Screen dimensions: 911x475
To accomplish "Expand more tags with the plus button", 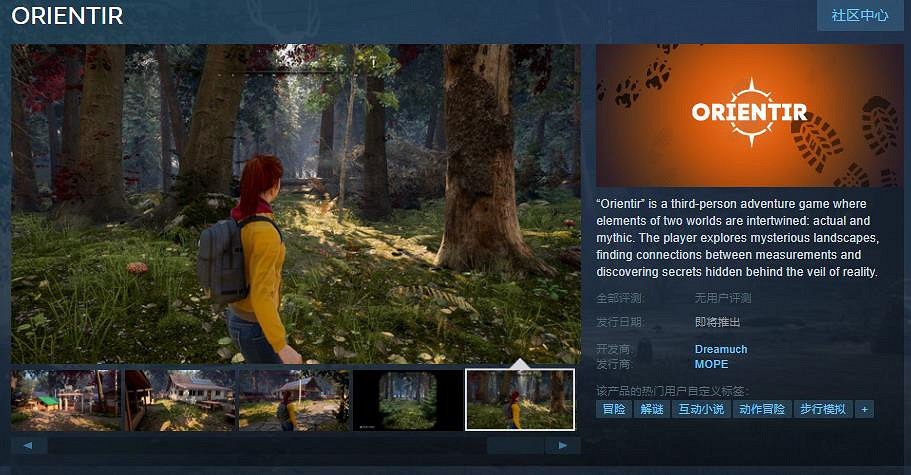I will click(x=865, y=409).
